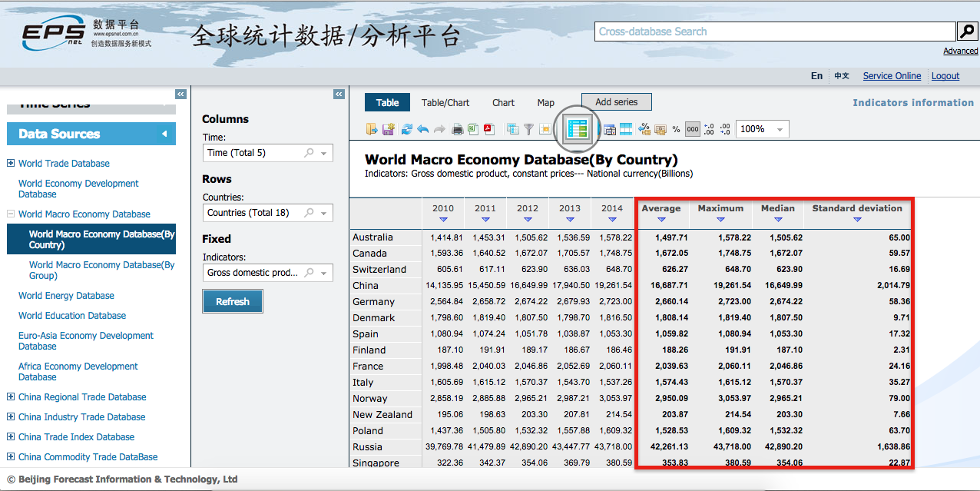
Task: Click the percentage conversion icon with arrow
Action: click(x=644, y=129)
